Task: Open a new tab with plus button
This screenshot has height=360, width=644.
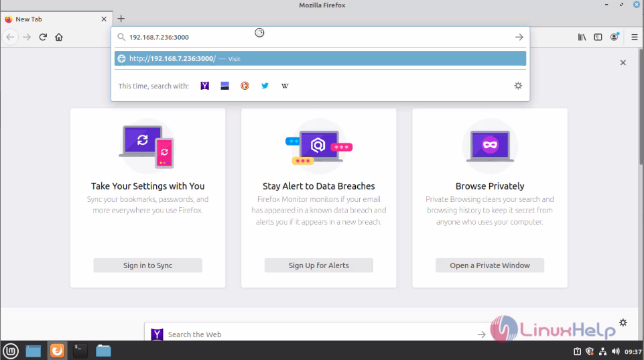Action: (x=121, y=19)
